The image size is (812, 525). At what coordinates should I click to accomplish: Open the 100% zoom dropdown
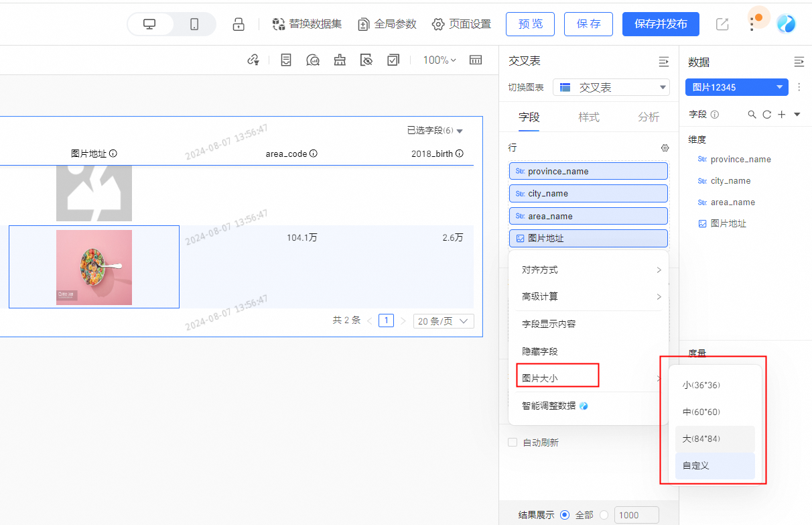pyautogui.click(x=439, y=60)
